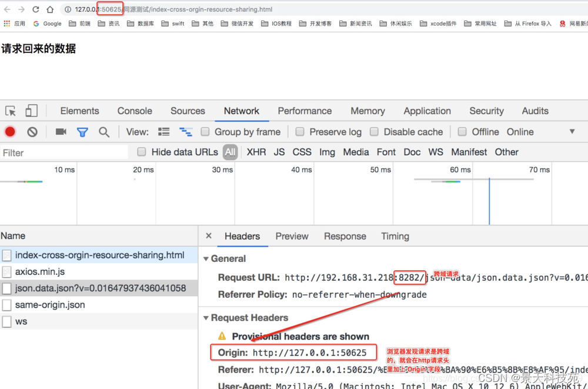Open the 前端 bookmark folder

click(79, 24)
